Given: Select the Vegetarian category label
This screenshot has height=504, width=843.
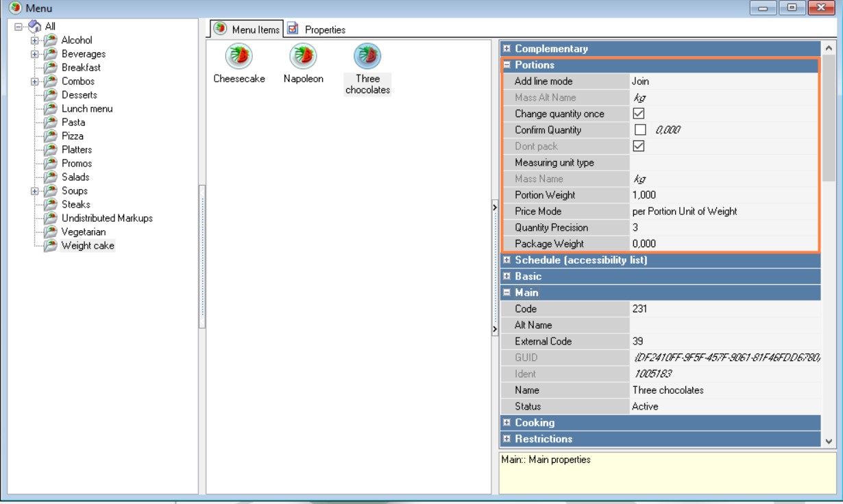Looking at the screenshot, I should click(84, 232).
